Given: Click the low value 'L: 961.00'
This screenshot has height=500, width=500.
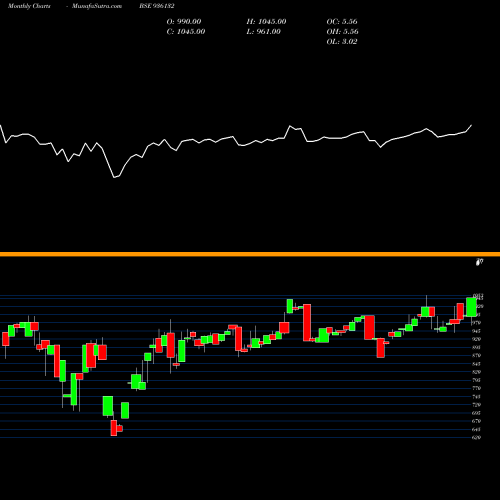Looking at the screenshot, I should (x=264, y=32).
